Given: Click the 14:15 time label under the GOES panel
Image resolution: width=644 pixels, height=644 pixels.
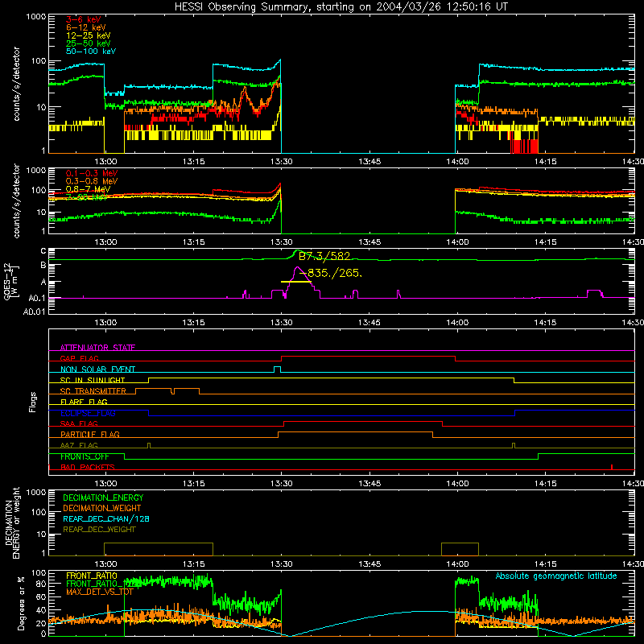Looking at the screenshot, I should click(545, 323).
